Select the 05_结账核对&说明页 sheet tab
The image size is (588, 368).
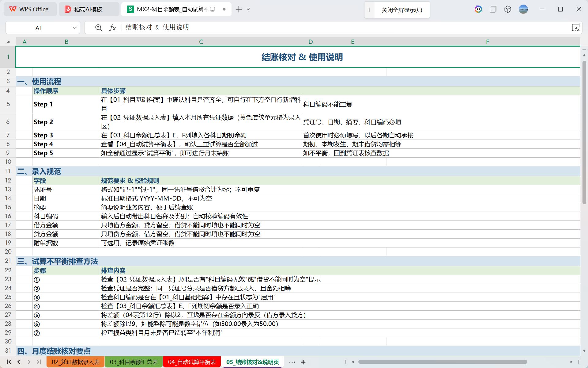pyautogui.click(x=253, y=362)
